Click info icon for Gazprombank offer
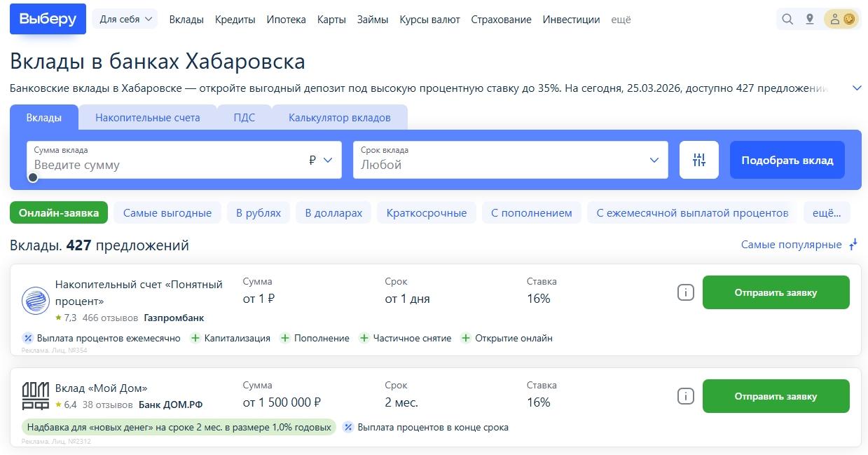This screenshot has height=455, width=868. (x=685, y=292)
